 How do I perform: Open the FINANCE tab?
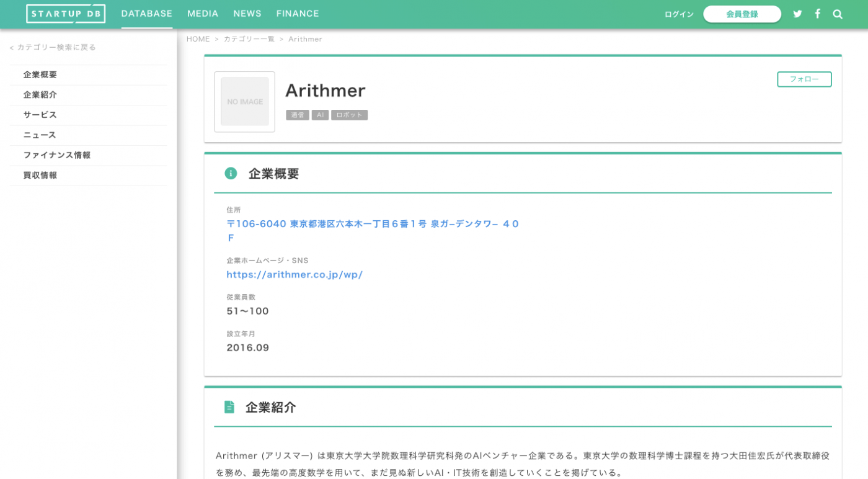point(298,14)
